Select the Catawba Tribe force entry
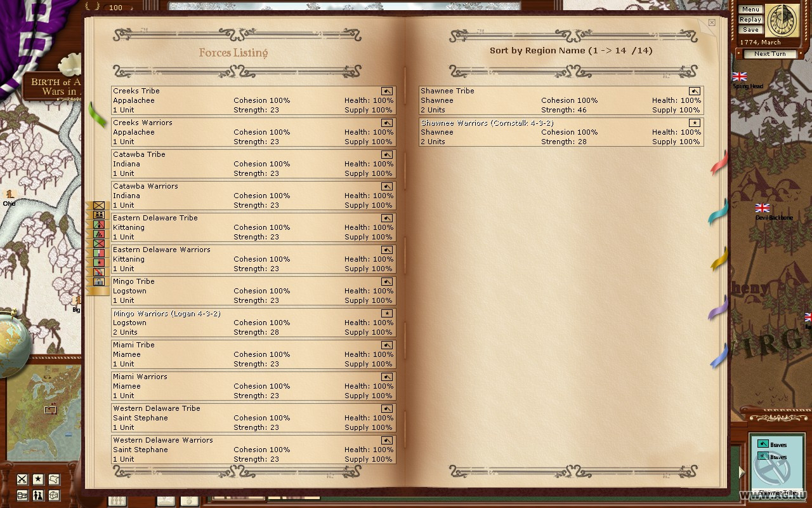The image size is (812, 508). click(254, 164)
